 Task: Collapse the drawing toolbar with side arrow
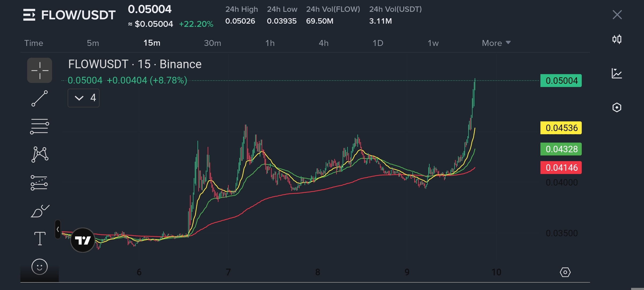coord(58,229)
